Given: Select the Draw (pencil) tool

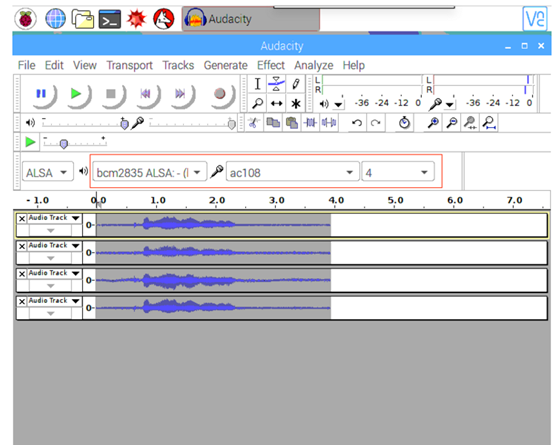Looking at the screenshot, I should (295, 84).
